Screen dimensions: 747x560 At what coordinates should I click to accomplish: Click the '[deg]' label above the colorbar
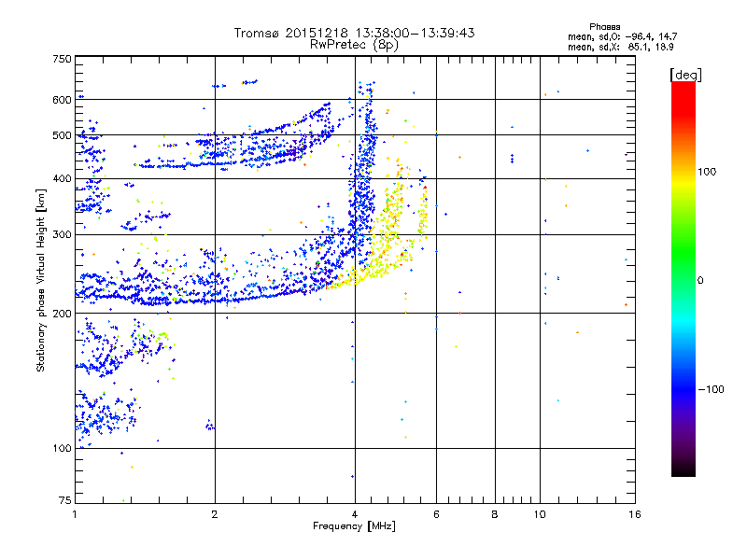685,75
